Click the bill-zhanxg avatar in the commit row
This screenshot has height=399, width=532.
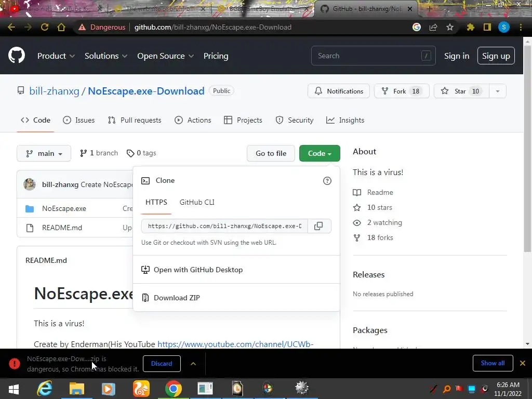click(x=30, y=184)
